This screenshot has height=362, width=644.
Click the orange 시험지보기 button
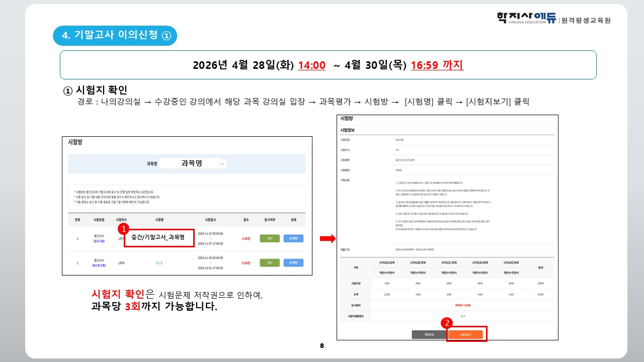coord(466,335)
